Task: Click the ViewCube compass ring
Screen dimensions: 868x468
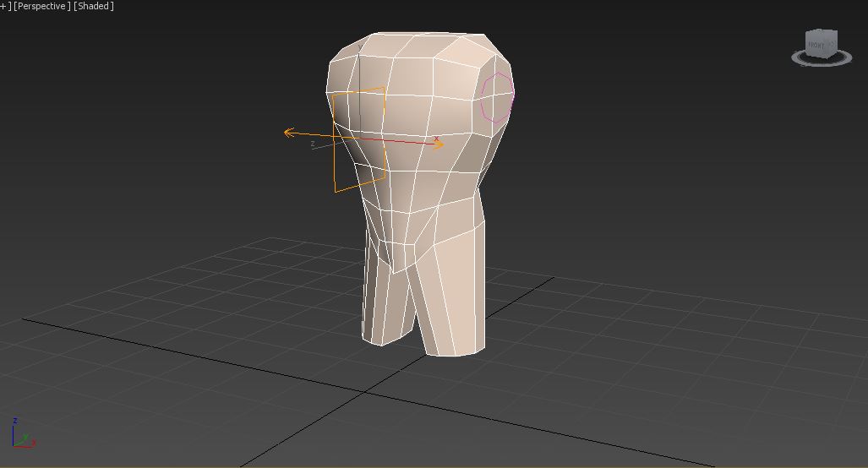Action: [x=798, y=57]
